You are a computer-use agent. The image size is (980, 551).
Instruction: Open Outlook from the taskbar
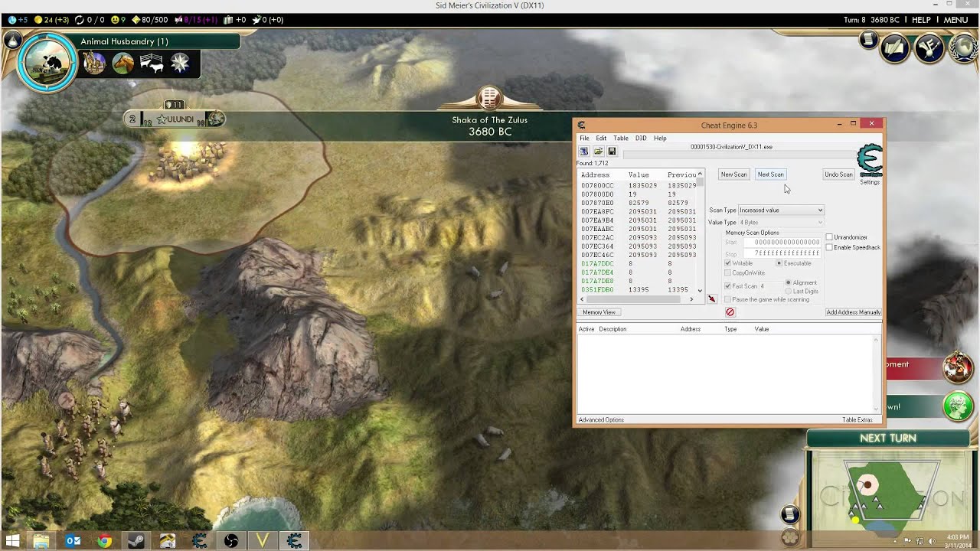pyautogui.click(x=73, y=541)
